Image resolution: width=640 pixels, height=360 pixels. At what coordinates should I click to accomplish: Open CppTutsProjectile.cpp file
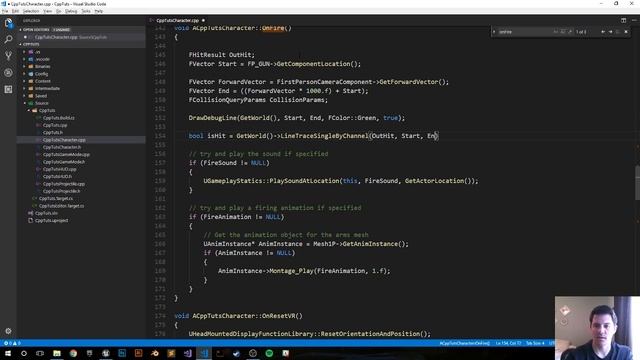click(x=64, y=184)
